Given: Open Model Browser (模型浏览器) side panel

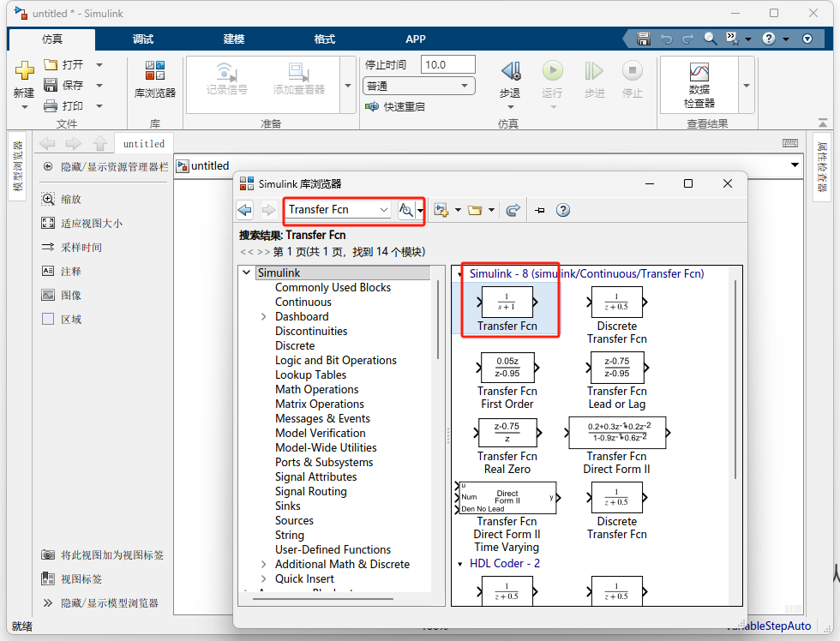Looking at the screenshot, I should 18,166.
